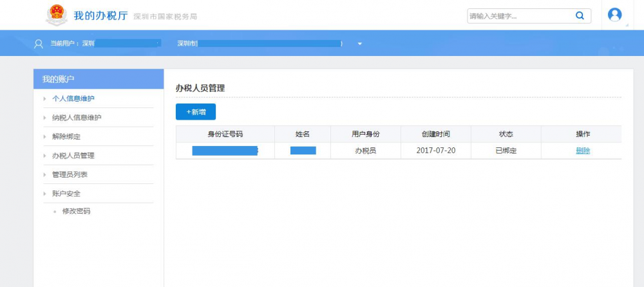Click the search magnifier icon
The width and height of the screenshot is (644, 287).
[x=580, y=16]
